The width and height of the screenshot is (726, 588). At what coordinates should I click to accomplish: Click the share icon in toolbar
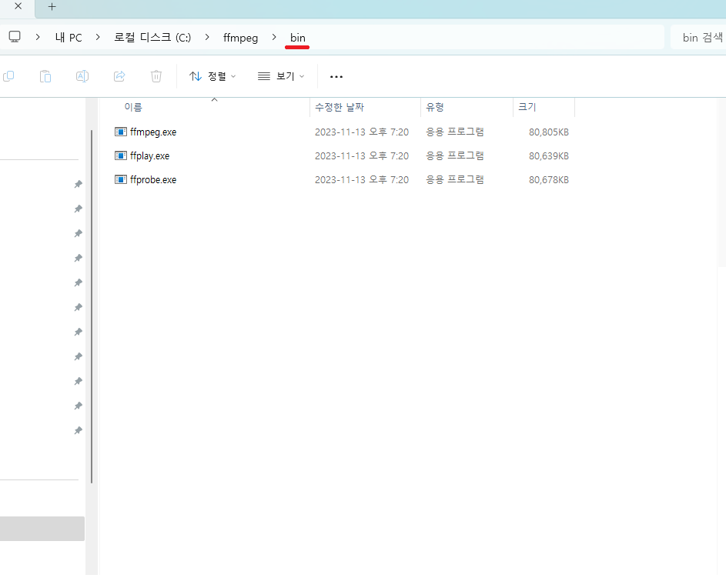click(x=119, y=76)
